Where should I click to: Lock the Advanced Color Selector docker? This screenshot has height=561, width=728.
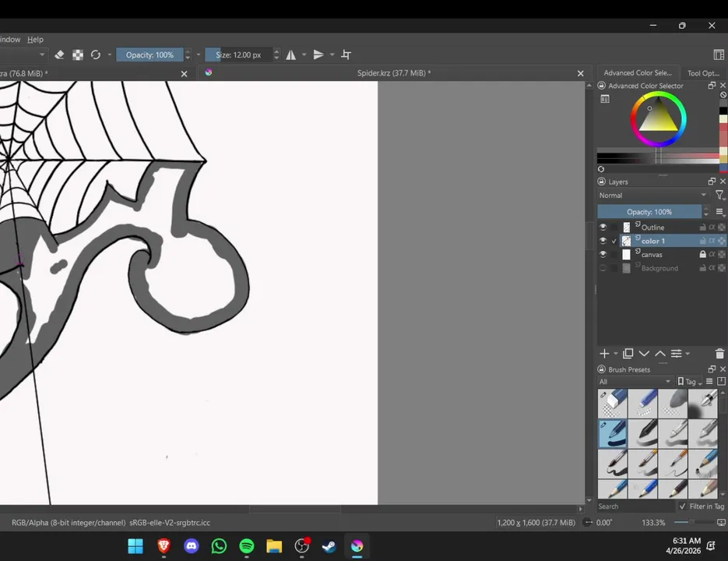[602, 86]
